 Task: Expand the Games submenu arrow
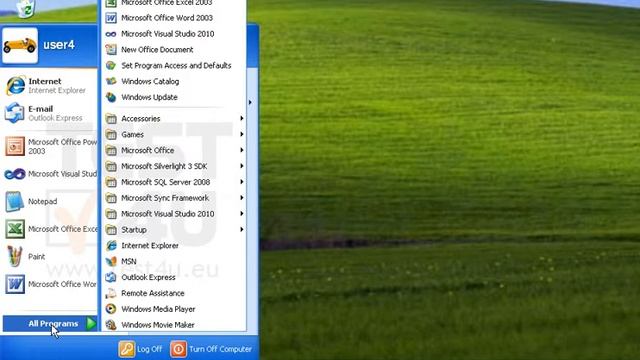point(242,134)
